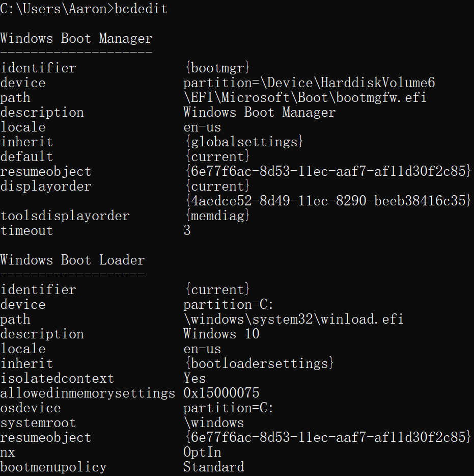The width and height of the screenshot is (474, 476).
Task: Click the GUID starting with 4aedce52
Action: pyautogui.click(x=328, y=201)
